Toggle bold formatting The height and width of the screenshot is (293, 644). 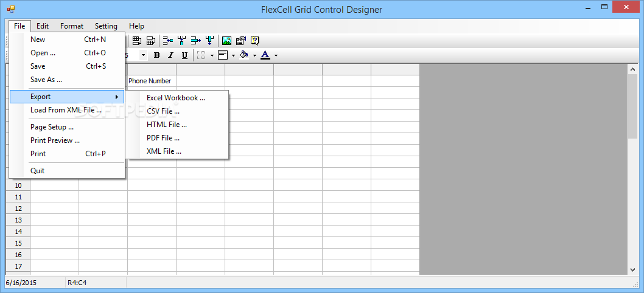(156, 55)
